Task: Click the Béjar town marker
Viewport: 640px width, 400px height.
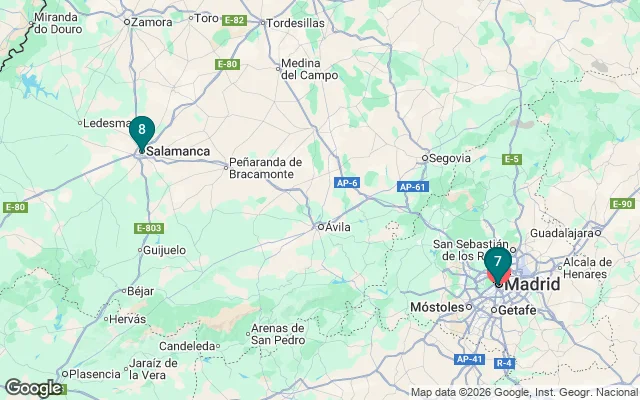Action: 124,291
